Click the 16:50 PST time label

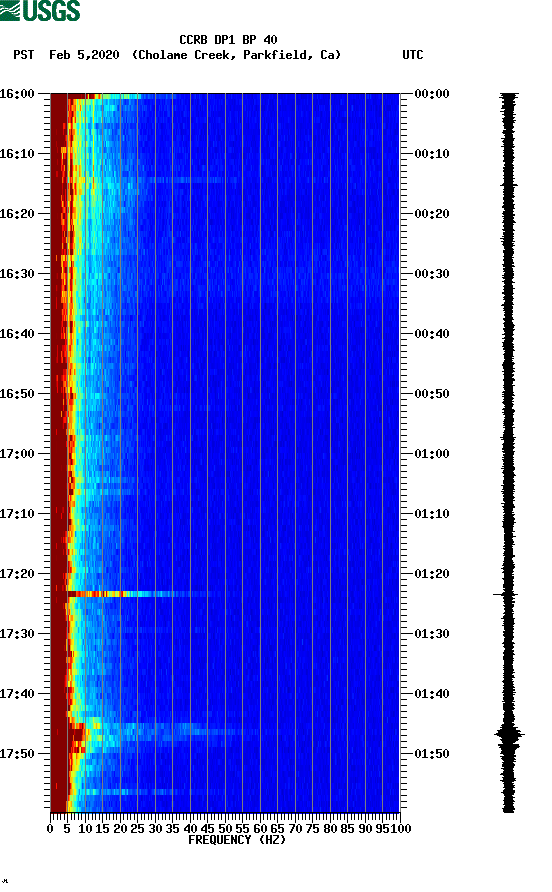[x=17, y=394]
